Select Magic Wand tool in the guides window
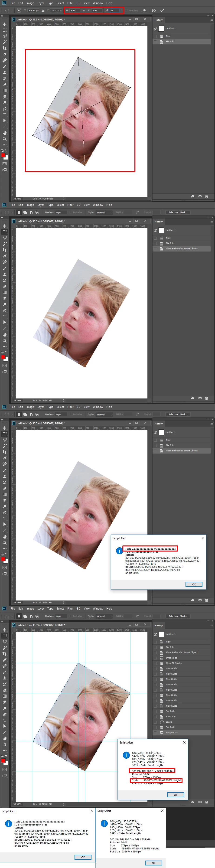The image size is (215, 868). pyautogui.click(x=5, y=648)
